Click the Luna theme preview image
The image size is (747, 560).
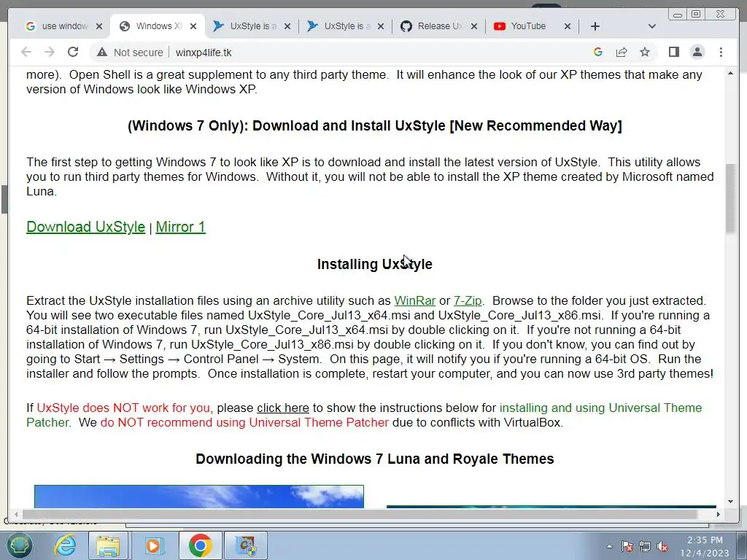[199, 497]
